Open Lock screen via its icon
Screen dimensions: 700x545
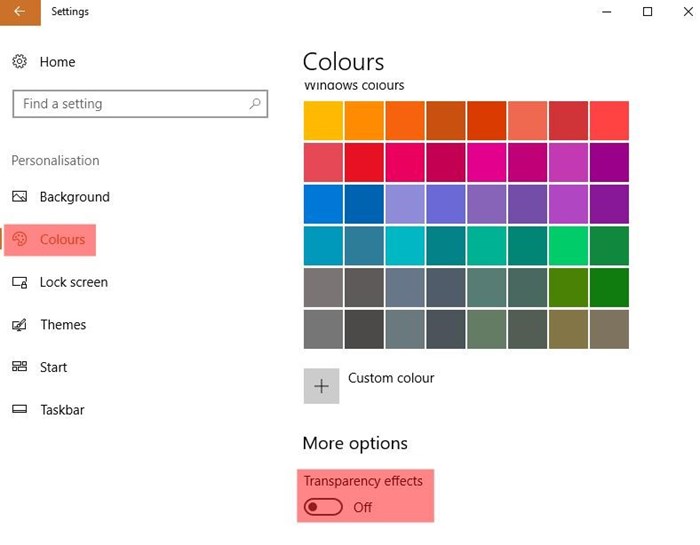coord(19,282)
